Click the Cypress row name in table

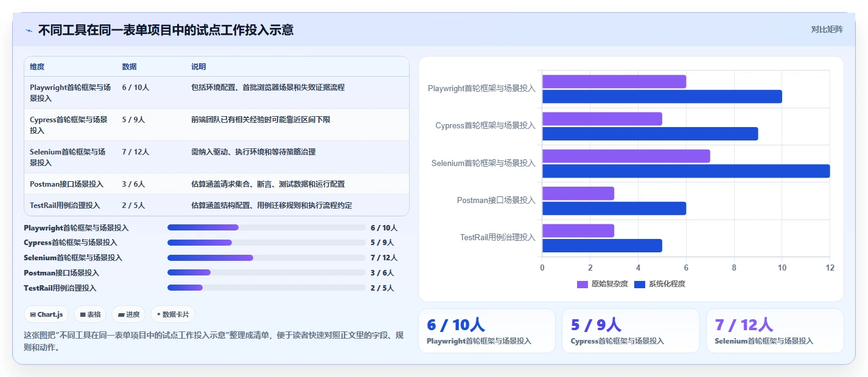69,125
